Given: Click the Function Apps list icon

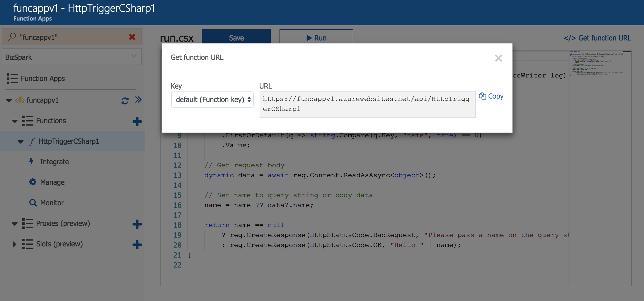Looking at the screenshot, I should pyautogui.click(x=13, y=79).
